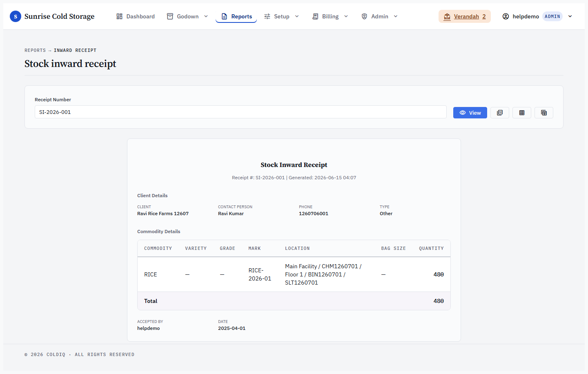Expand the Godown dropdown menu
Screen dimensions: 588x374
206,16
